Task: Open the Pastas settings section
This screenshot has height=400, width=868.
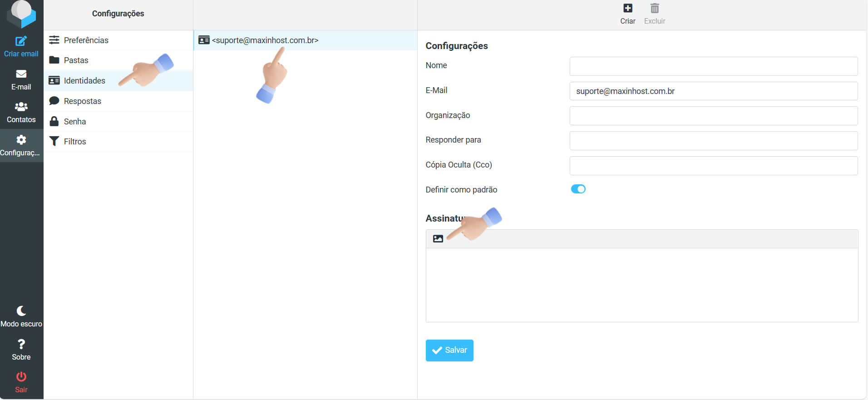Action: click(76, 60)
